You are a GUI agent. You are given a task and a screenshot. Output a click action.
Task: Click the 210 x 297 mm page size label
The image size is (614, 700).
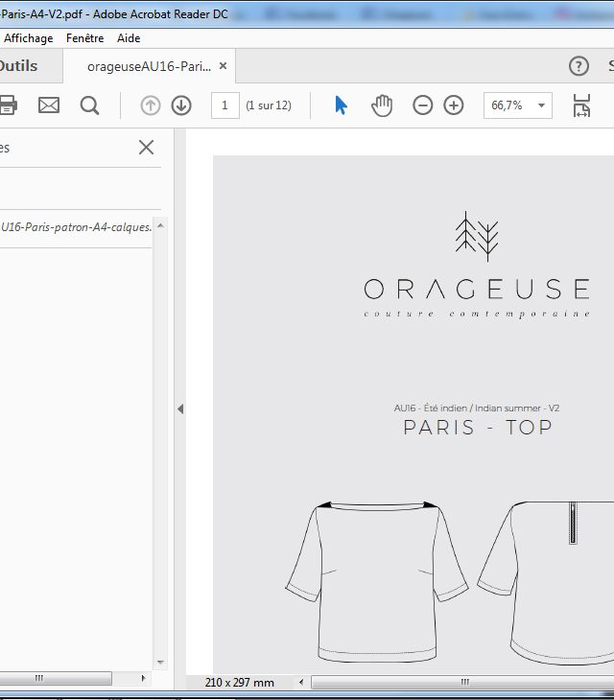[239, 682]
